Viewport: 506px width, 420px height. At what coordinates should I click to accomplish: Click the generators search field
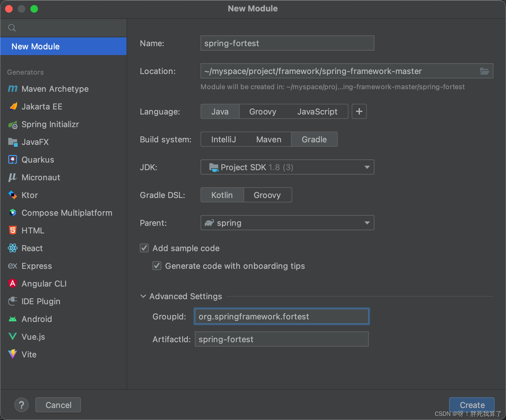click(x=63, y=28)
